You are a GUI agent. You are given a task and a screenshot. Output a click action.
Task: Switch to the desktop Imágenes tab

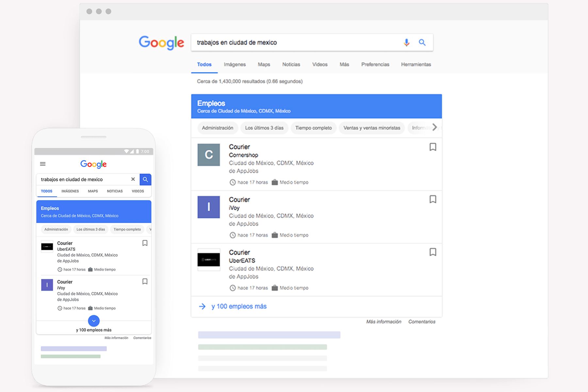pos(235,64)
